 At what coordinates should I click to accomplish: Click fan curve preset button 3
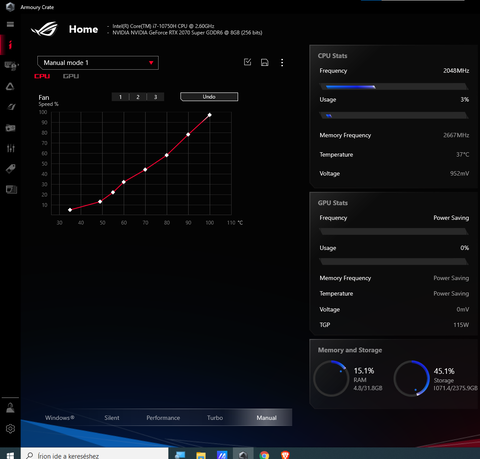[155, 97]
